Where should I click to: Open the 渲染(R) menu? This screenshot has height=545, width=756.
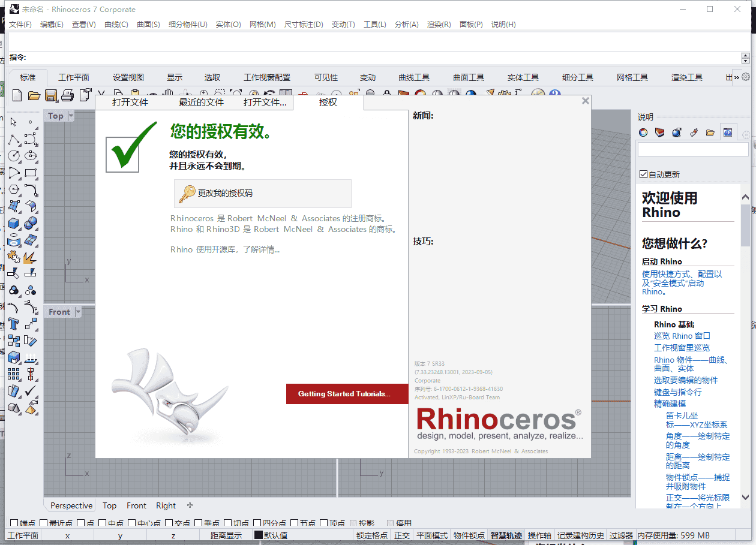tap(439, 24)
